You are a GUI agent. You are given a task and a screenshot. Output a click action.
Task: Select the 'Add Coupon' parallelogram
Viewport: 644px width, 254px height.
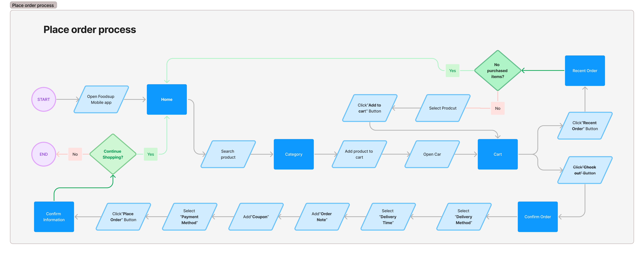click(256, 217)
